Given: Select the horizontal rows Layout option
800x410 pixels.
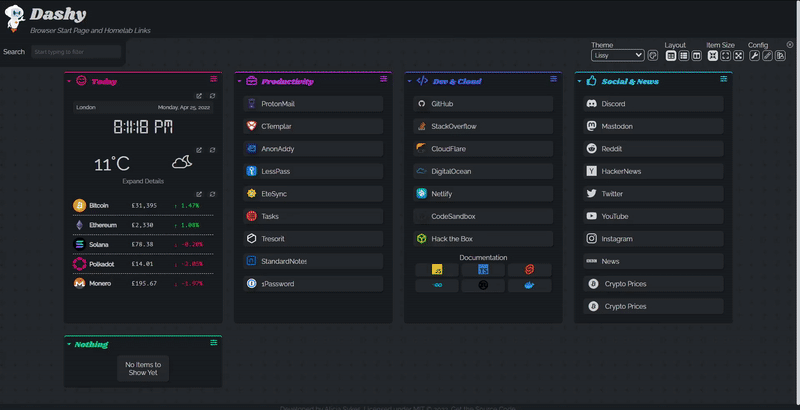Looking at the screenshot, I should pyautogui.click(x=684, y=56).
